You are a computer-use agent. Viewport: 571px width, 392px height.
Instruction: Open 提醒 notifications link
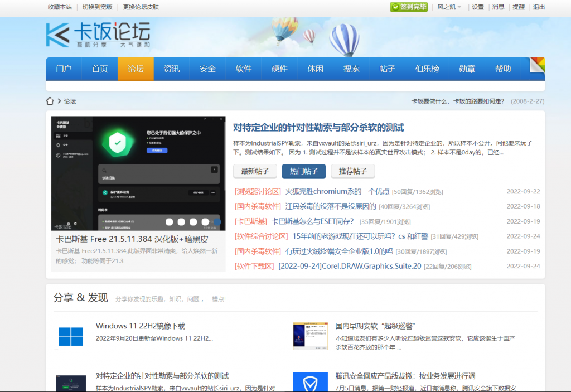pyautogui.click(x=519, y=7)
